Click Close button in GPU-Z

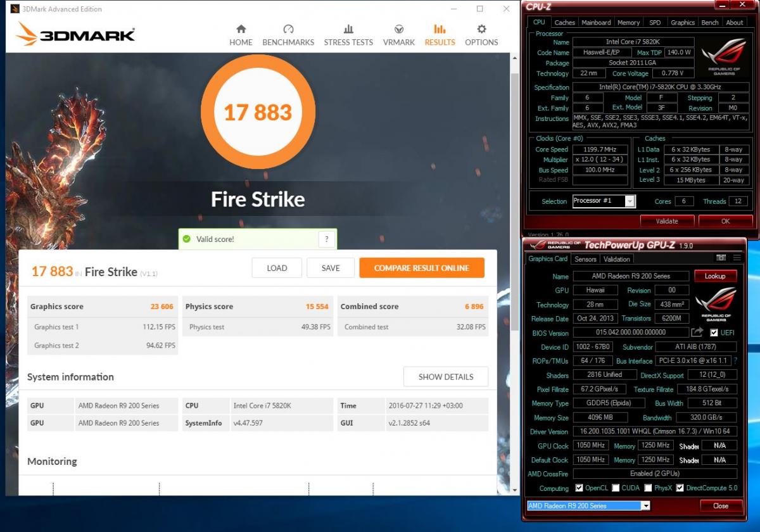point(721,505)
